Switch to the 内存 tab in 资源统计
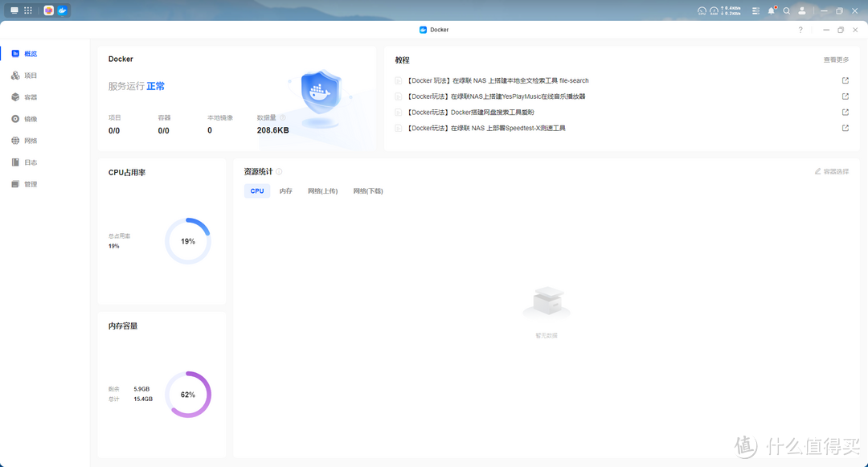 (x=285, y=190)
